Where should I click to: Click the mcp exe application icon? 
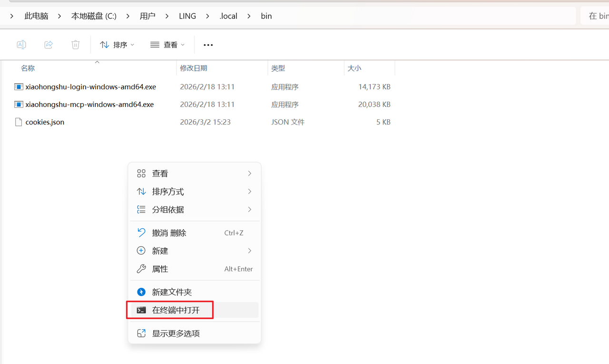pyautogui.click(x=19, y=105)
